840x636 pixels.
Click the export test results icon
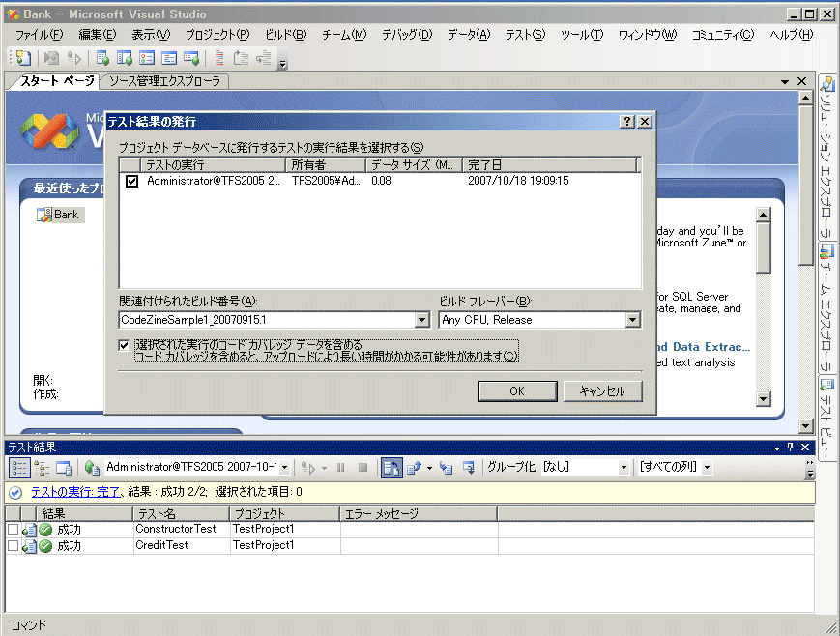[x=414, y=468]
